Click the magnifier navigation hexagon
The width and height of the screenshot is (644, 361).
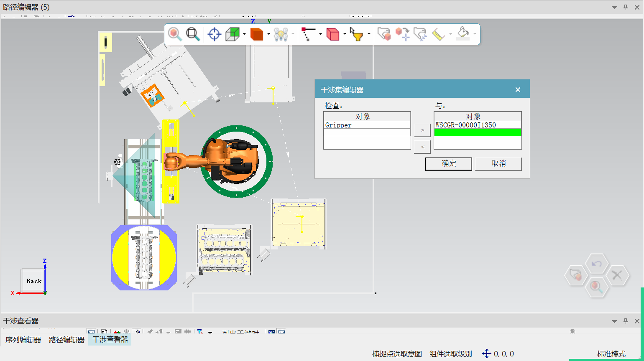pos(596,286)
